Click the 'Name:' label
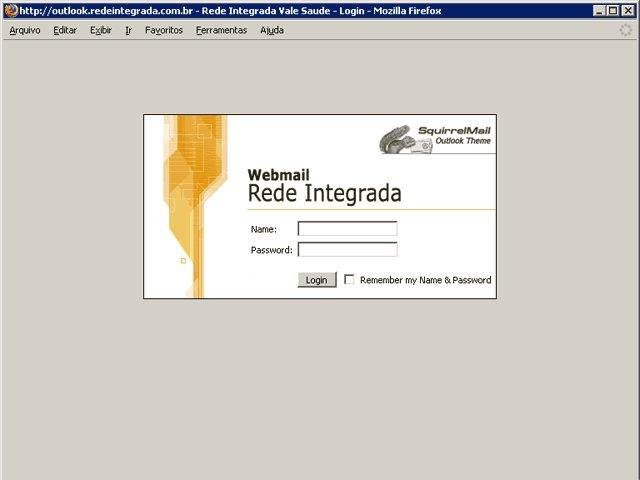 point(264,229)
